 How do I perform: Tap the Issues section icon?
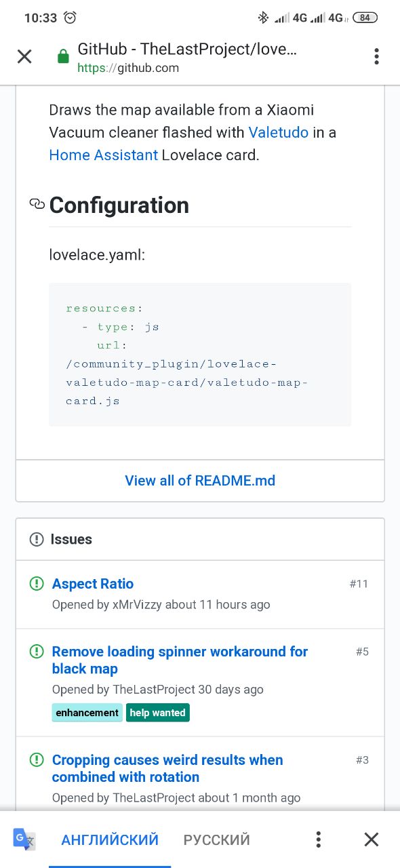37,539
